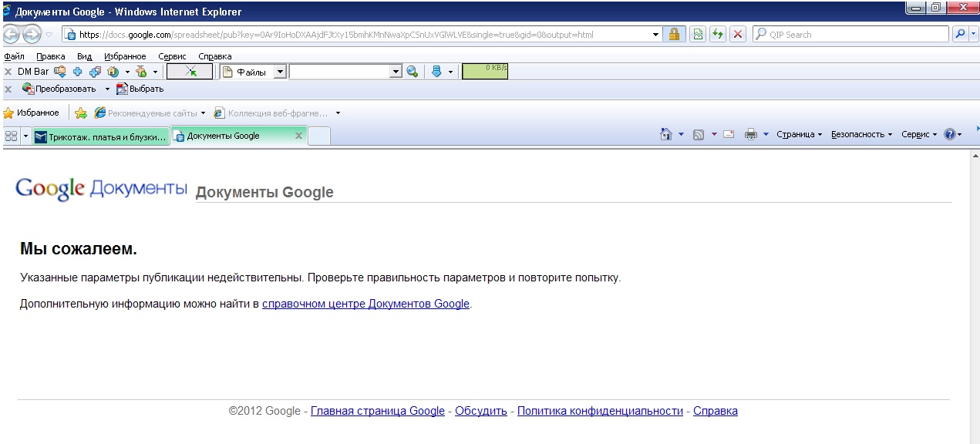
Task: Switch to the Документы Google tab
Action: point(239,136)
